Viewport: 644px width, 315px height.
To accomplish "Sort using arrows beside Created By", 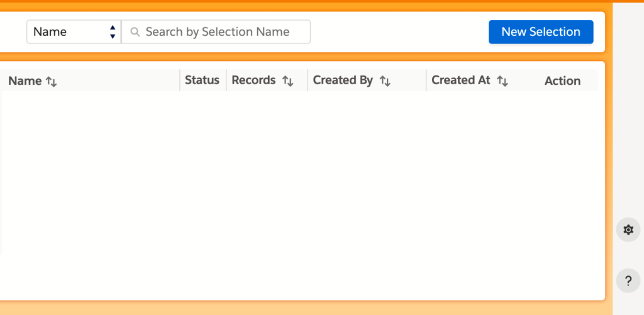I will click(385, 80).
